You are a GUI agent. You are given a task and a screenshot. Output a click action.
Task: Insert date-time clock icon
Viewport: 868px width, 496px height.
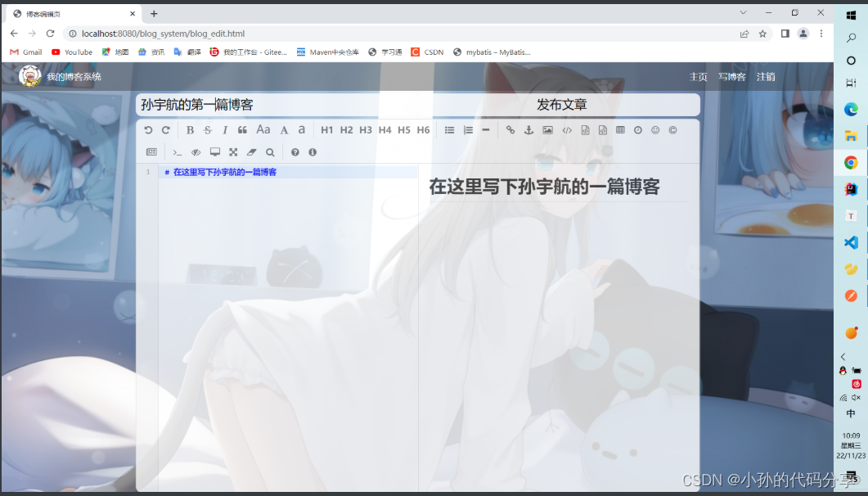tap(638, 130)
